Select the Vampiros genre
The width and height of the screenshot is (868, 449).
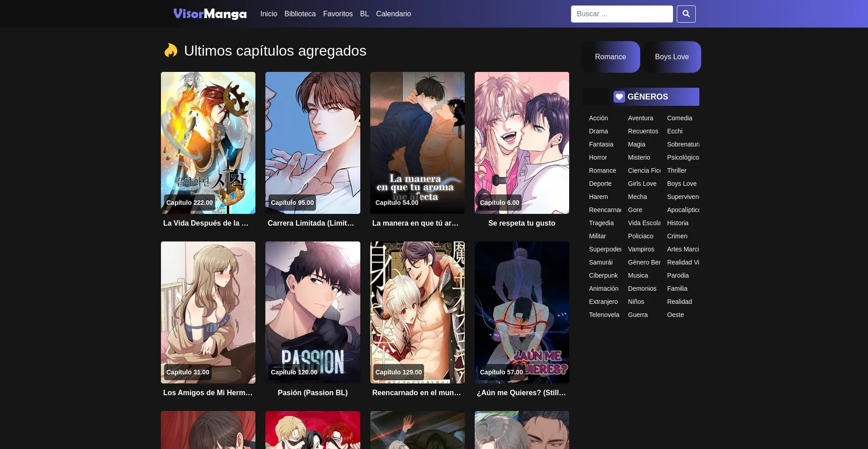click(641, 249)
